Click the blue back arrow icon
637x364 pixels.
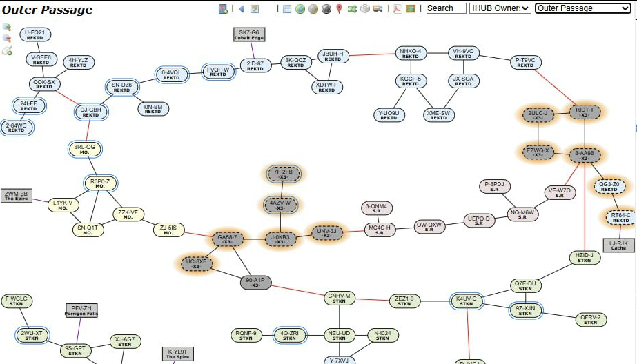tap(242, 8)
